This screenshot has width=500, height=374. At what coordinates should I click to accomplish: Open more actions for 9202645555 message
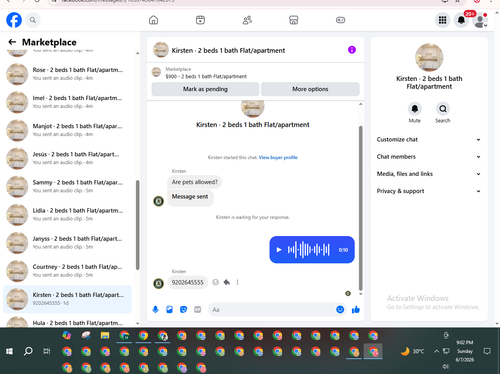click(x=237, y=282)
